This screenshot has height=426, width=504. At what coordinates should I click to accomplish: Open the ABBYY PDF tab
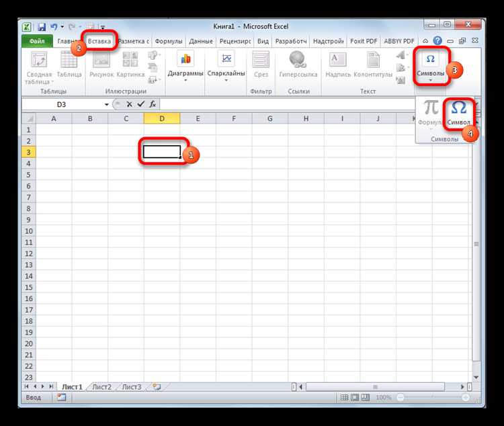(x=399, y=41)
